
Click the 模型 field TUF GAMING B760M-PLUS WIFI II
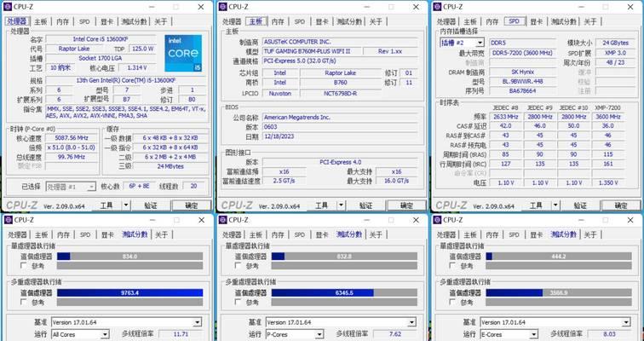tap(312, 51)
